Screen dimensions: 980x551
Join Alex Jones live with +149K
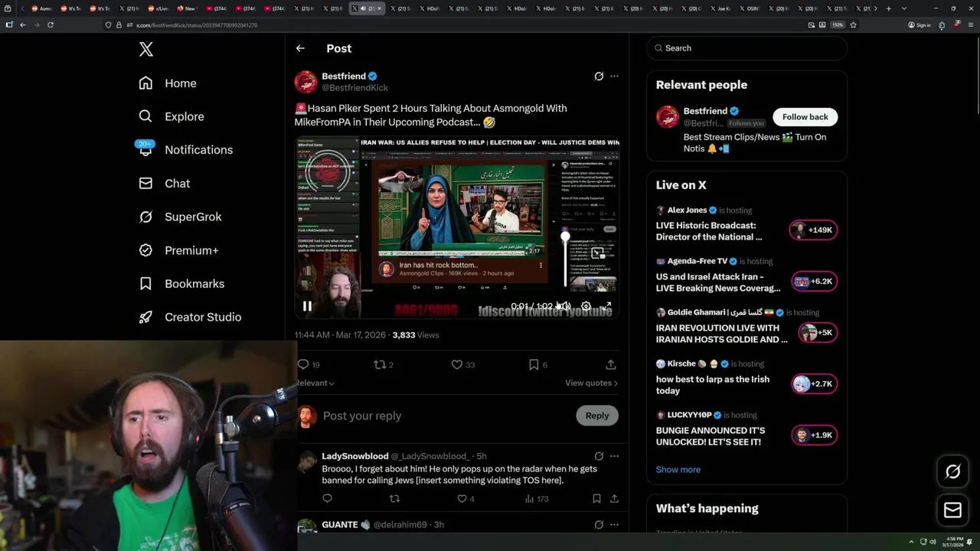coord(813,230)
